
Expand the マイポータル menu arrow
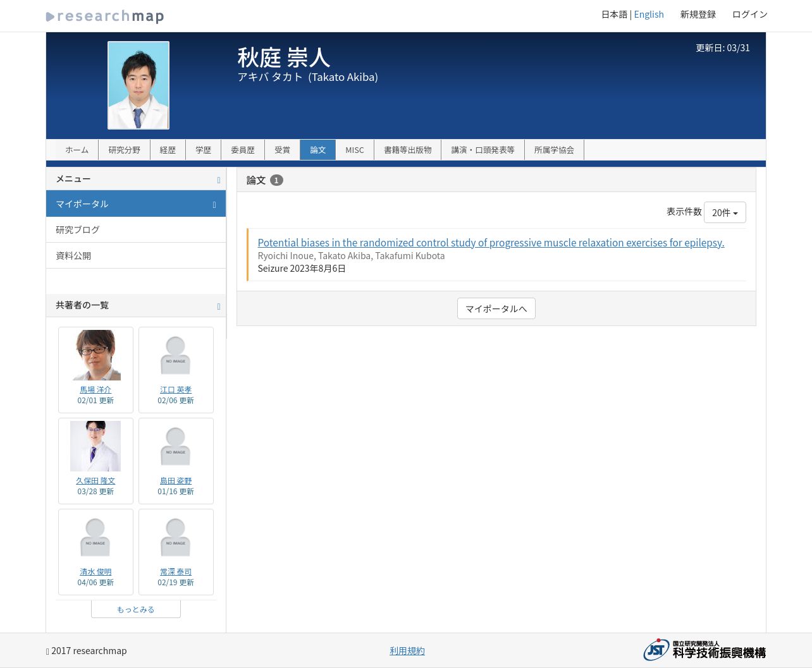[x=214, y=205]
